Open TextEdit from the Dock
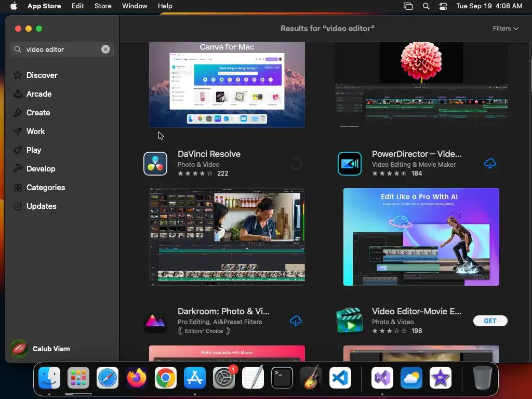532x399 pixels. 253,378
